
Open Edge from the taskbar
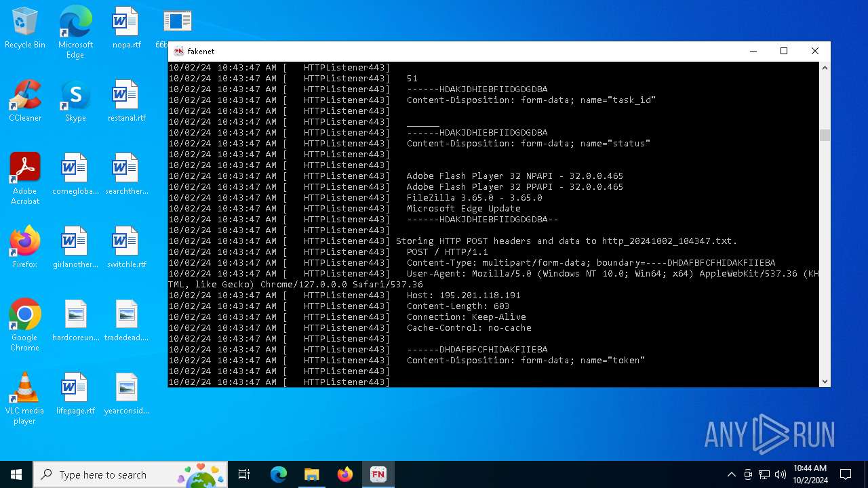(x=279, y=474)
